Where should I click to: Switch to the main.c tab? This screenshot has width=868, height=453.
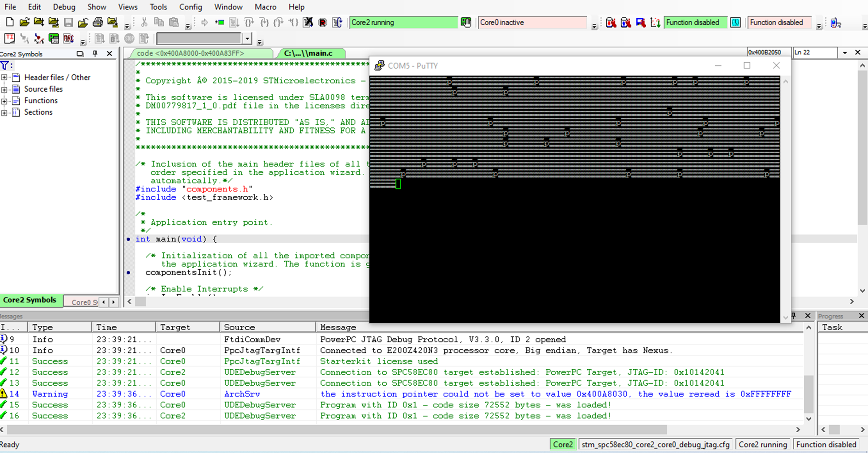(310, 53)
